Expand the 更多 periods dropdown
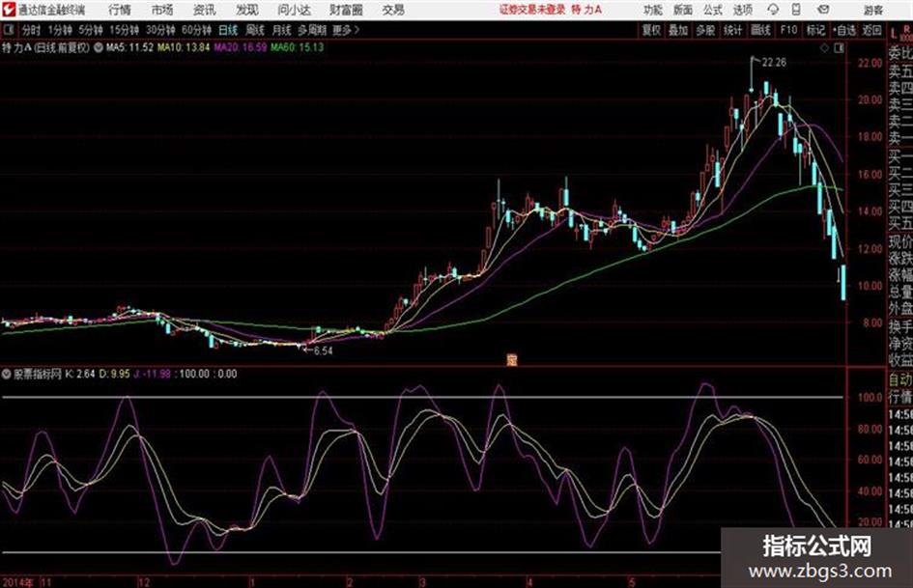The width and height of the screenshot is (913, 588). (346, 30)
